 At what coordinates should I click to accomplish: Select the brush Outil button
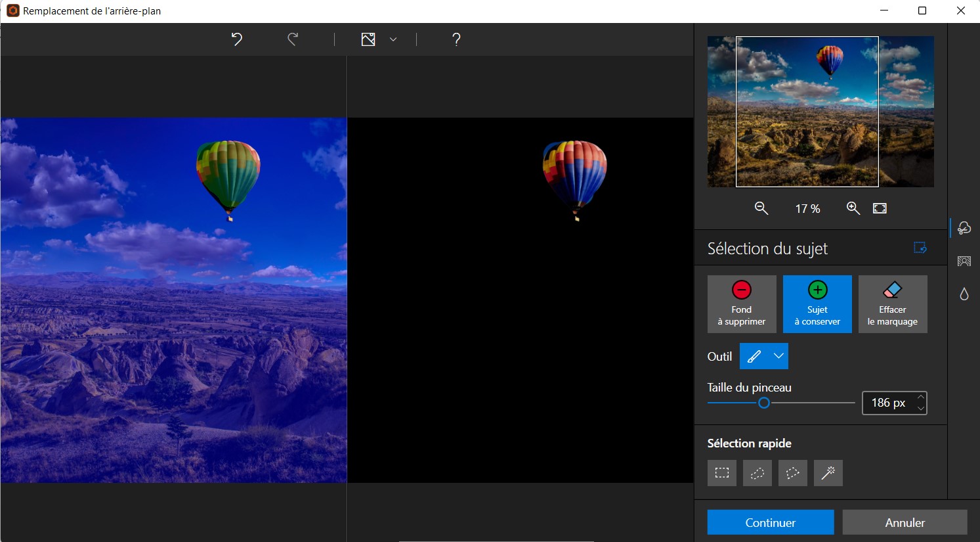pos(754,356)
